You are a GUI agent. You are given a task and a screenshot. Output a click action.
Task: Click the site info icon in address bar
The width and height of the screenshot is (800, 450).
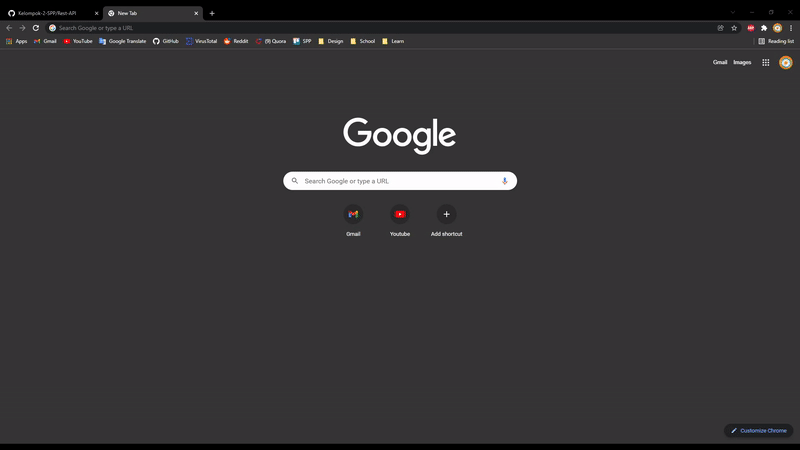(52, 28)
